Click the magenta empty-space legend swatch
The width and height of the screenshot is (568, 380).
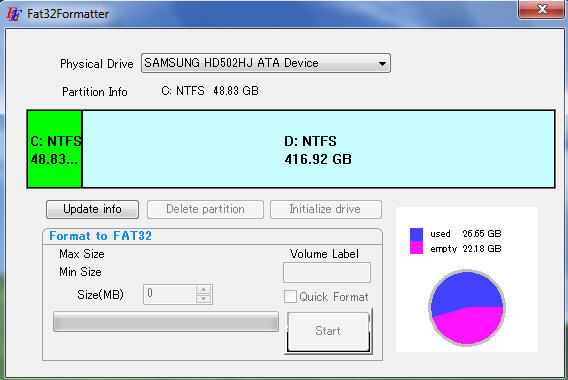point(416,247)
